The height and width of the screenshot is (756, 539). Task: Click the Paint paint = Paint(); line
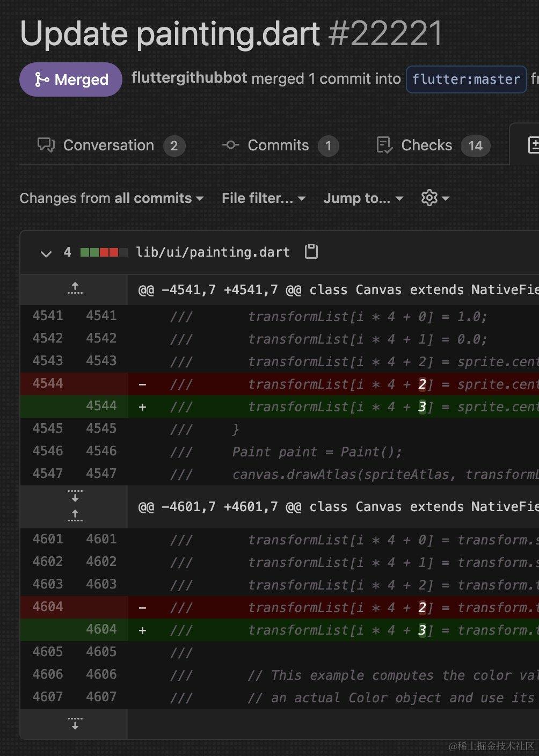coord(317,452)
